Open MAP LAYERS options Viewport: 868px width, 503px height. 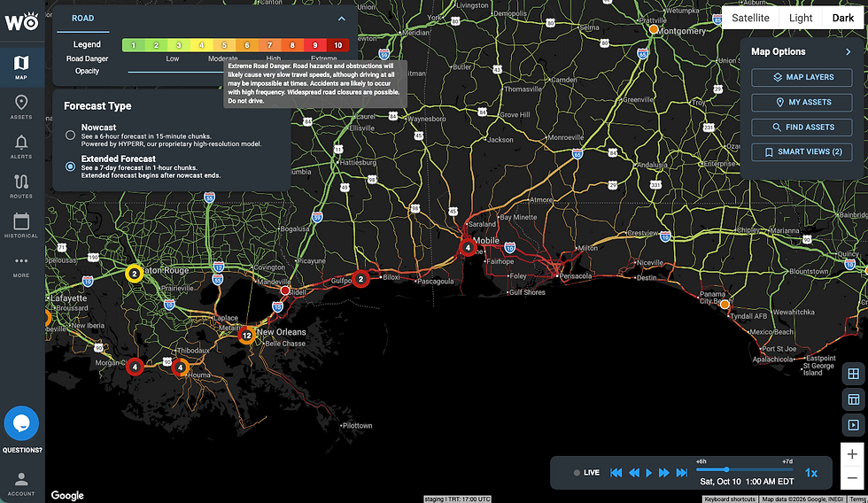pyautogui.click(x=802, y=77)
